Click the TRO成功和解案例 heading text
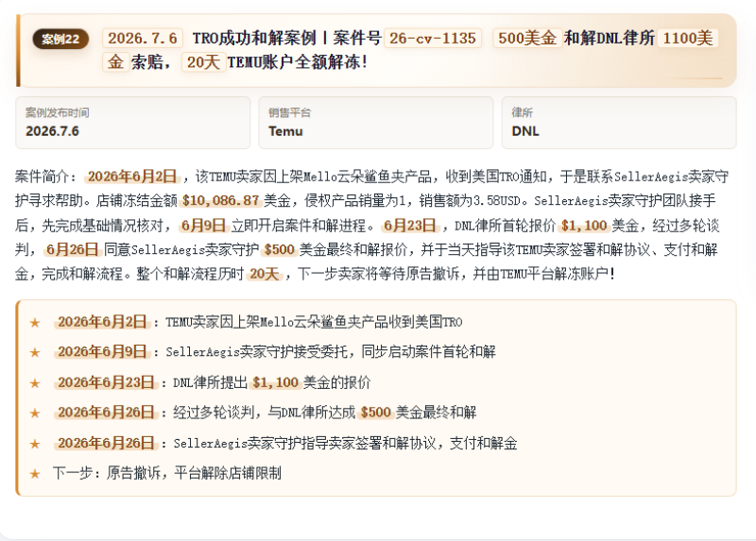Image resolution: width=756 pixels, height=541 pixels. click(x=254, y=38)
